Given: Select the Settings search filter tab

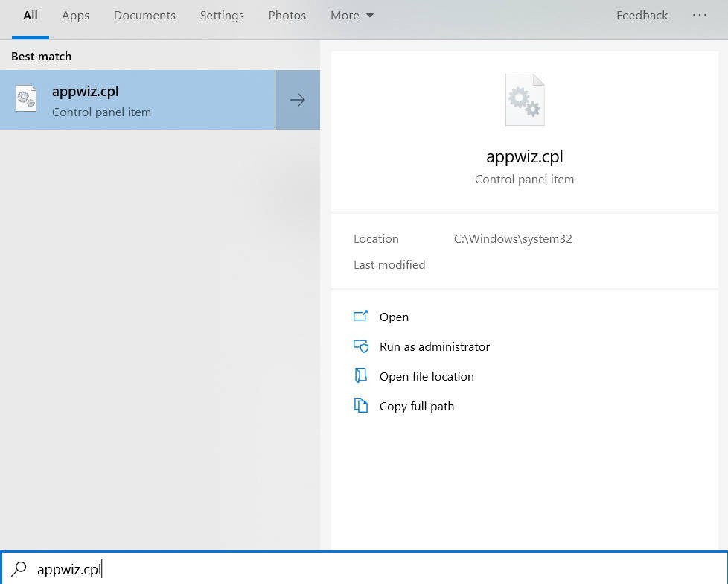Looking at the screenshot, I should 222,16.
